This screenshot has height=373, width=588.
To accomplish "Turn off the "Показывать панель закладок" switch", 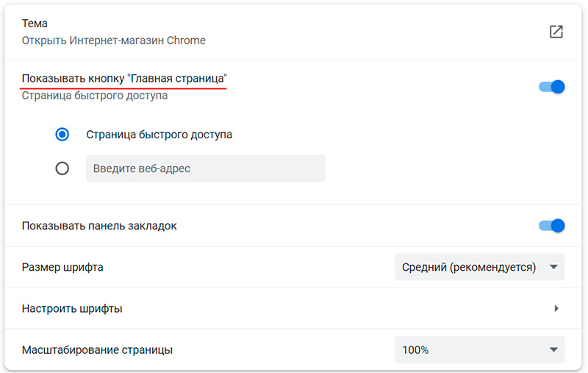I will (552, 226).
